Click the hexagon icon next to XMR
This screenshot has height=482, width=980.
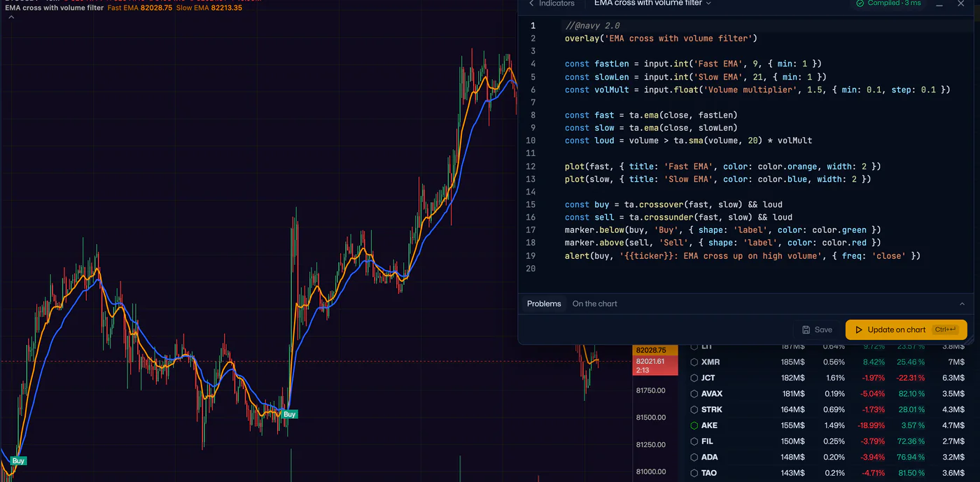coord(694,362)
